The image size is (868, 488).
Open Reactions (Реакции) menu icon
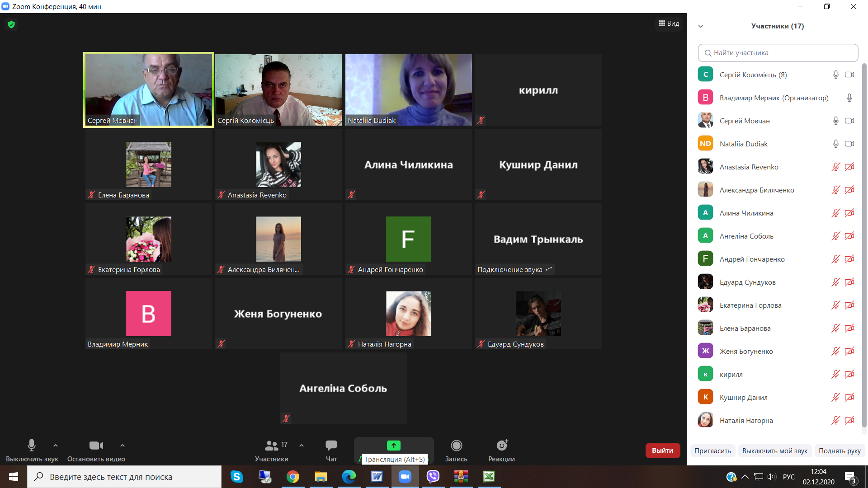point(501,446)
